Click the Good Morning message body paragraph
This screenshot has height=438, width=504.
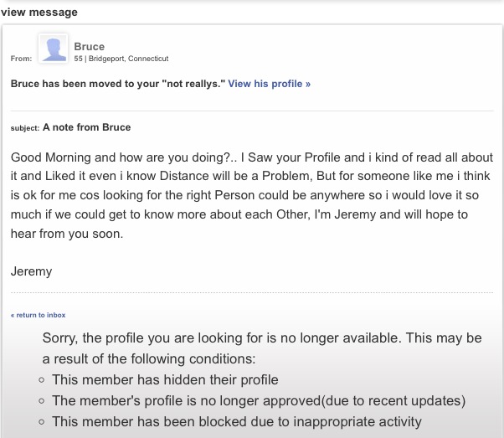tap(251, 196)
